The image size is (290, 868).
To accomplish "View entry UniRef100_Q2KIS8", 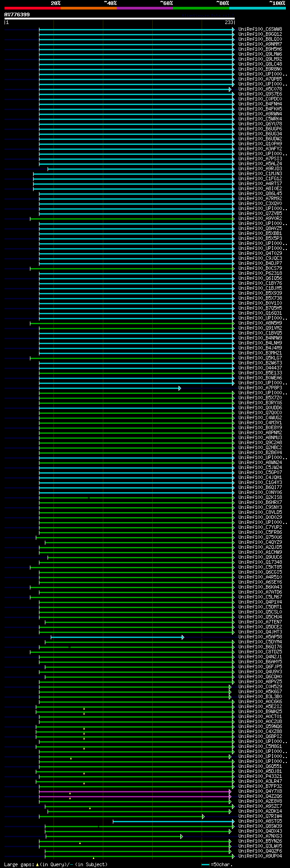I will pos(260,498).
